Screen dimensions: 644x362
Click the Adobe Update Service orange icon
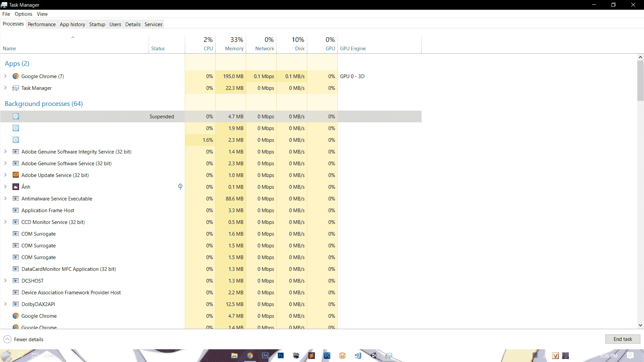coord(16,175)
